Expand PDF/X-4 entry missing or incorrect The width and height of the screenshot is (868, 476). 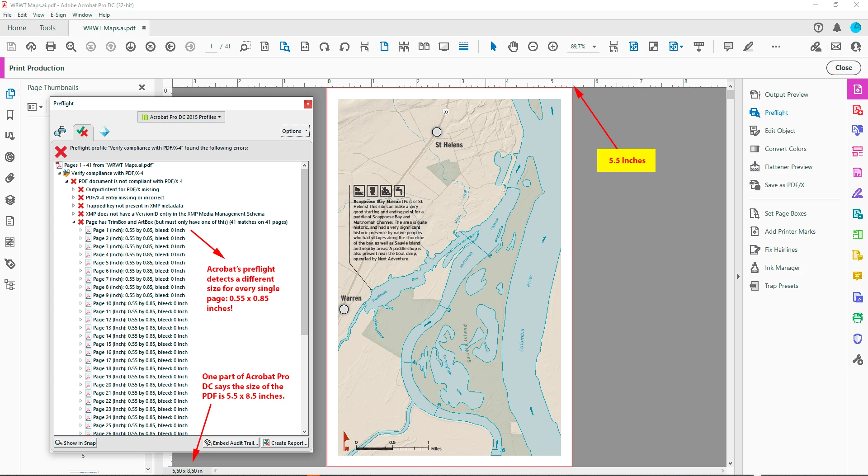pos(74,198)
